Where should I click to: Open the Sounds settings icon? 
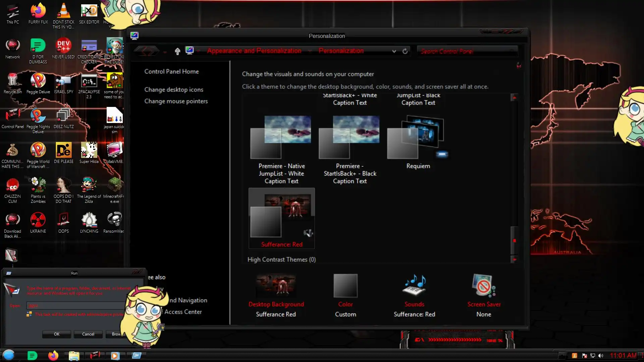click(414, 286)
